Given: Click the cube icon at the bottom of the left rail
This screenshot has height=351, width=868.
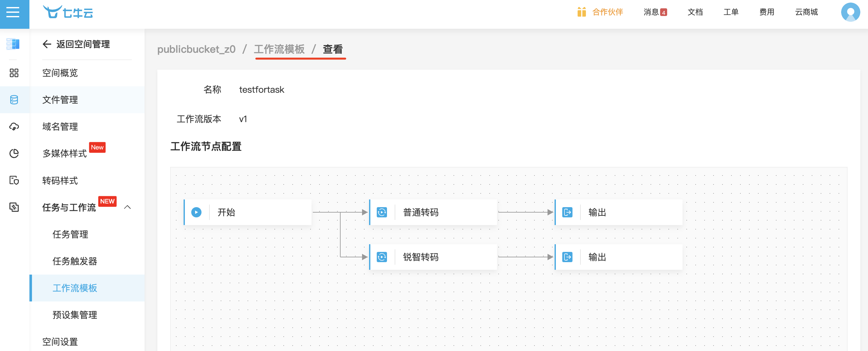Looking at the screenshot, I should coord(14,207).
